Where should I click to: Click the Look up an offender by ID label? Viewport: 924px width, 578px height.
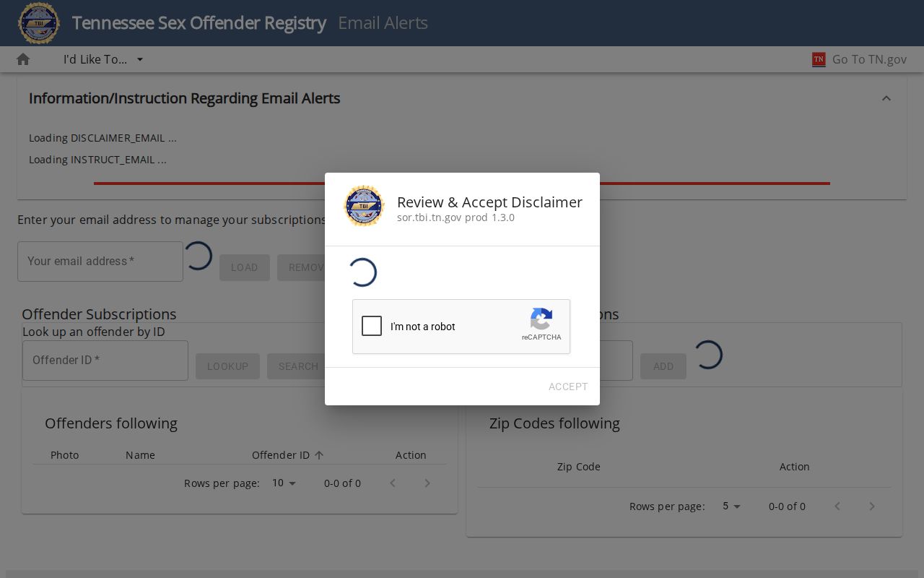[x=94, y=332]
